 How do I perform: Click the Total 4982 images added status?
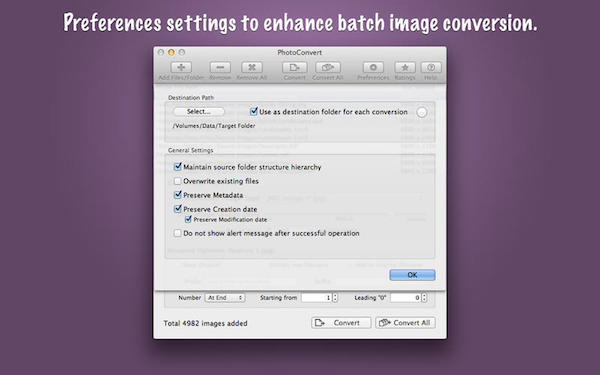pyautogui.click(x=205, y=323)
